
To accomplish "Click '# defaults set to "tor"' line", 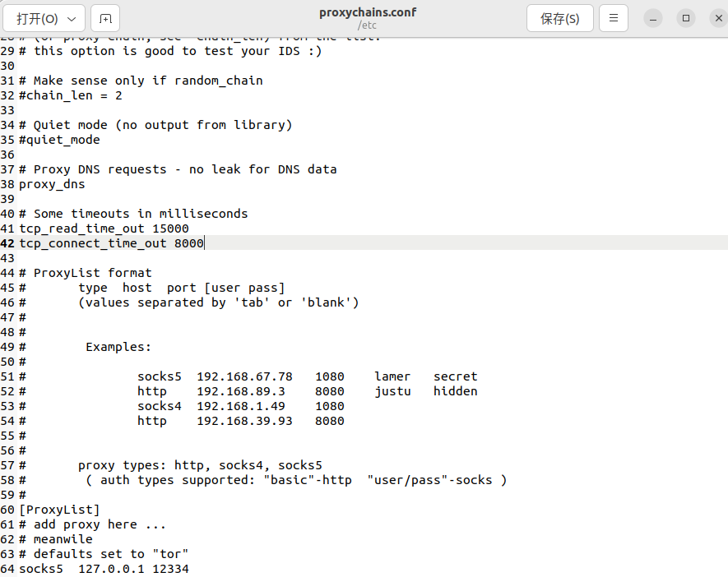I will pyautogui.click(x=104, y=554).
